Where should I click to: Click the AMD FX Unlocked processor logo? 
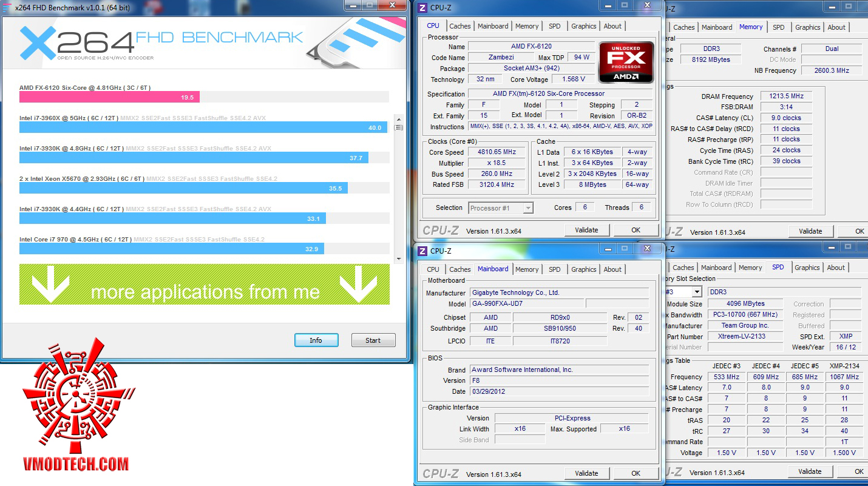[626, 62]
